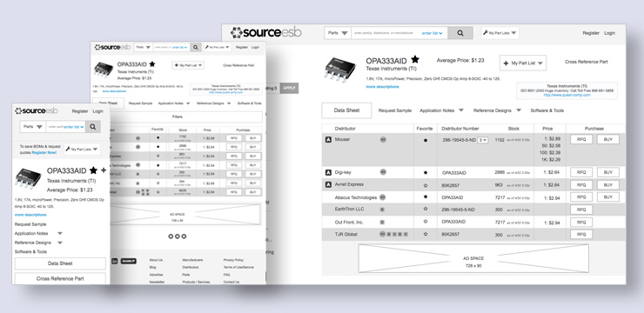This screenshot has height=313, width=644.
Task: Toggle the favorite star for Avnet Express
Action: click(426, 185)
